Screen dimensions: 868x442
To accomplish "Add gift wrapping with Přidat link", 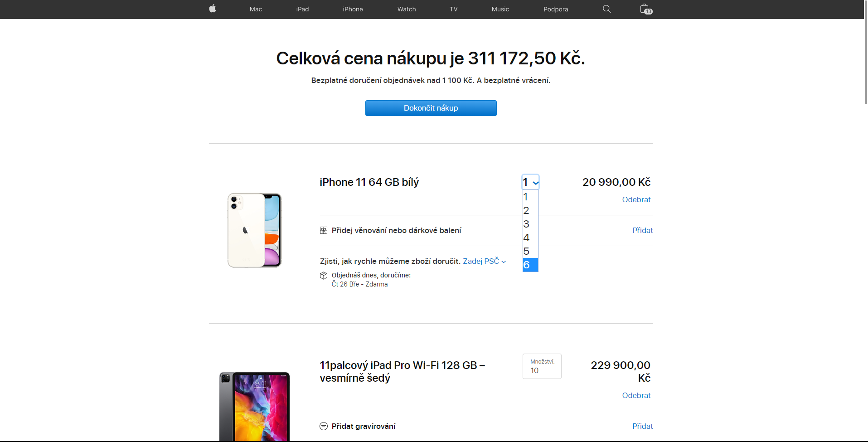I will point(642,230).
